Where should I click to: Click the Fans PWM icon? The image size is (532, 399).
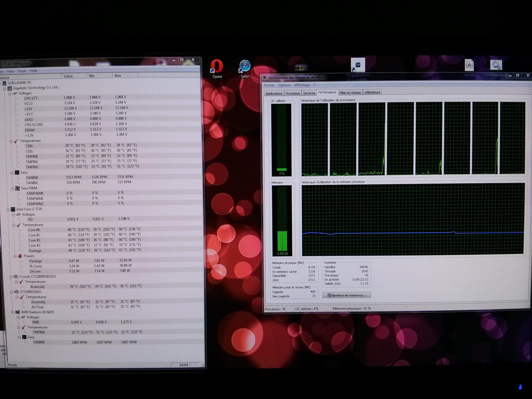point(18,188)
